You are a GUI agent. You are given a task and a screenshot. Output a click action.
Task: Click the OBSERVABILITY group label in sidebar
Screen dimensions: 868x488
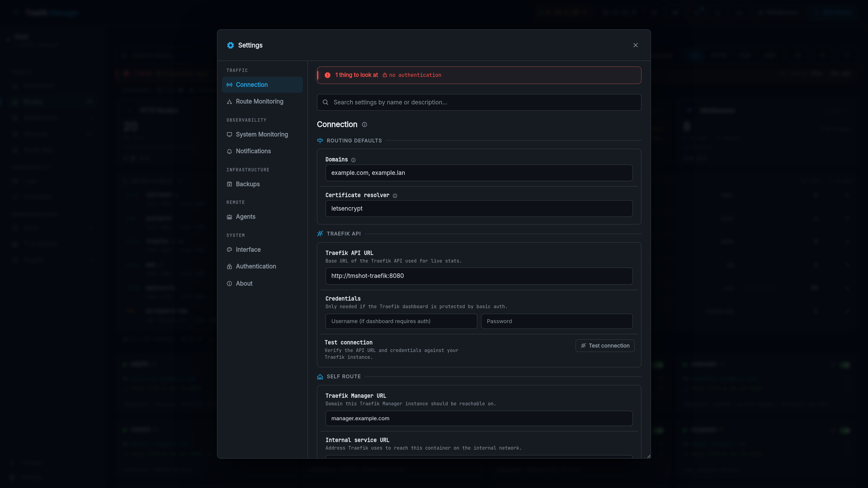(246, 120)
